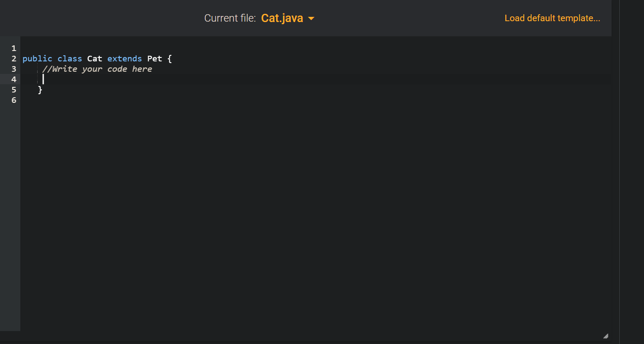The width and height of the screenshot is (644, 344).
Task: Click line number 2 in the gutter
Action: [x=13, y=58]
